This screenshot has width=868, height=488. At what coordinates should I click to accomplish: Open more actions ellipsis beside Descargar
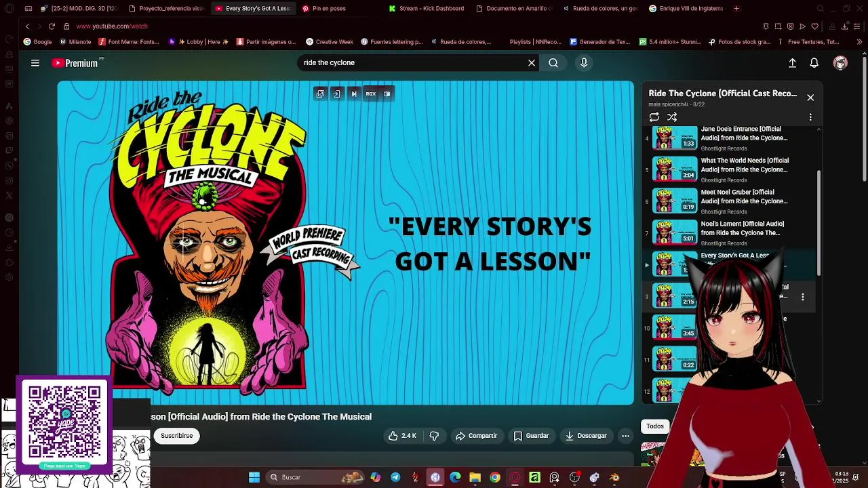pyautogui.click(x=625, y=436)
